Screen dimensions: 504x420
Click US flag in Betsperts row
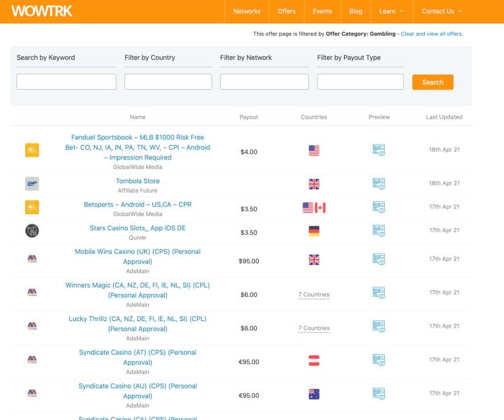click(x=308, y=208)
